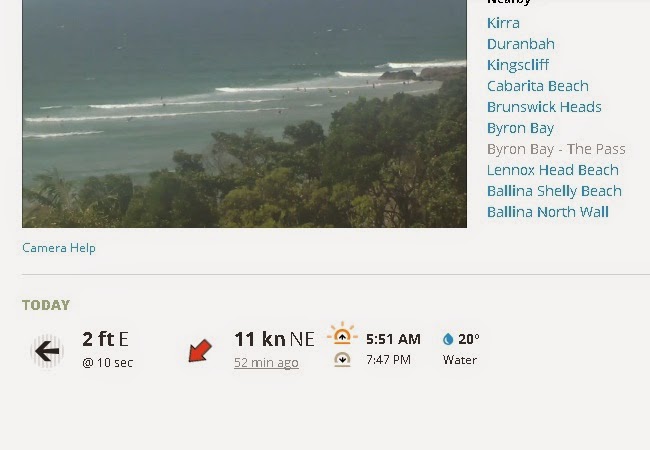Click the Camera Help link
Image resolution: width=650 pixels, height=450 pixels.
pyautogui.click(x=59, y=248)
